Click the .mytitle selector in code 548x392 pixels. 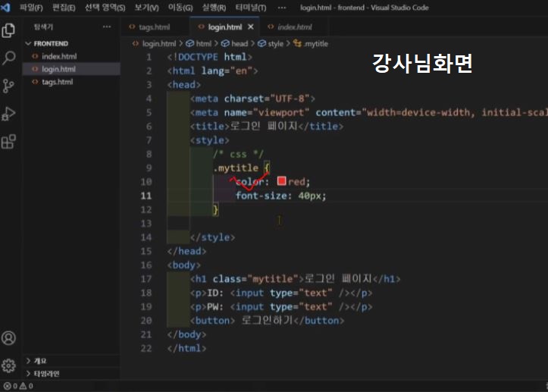[x=236, y=168]
